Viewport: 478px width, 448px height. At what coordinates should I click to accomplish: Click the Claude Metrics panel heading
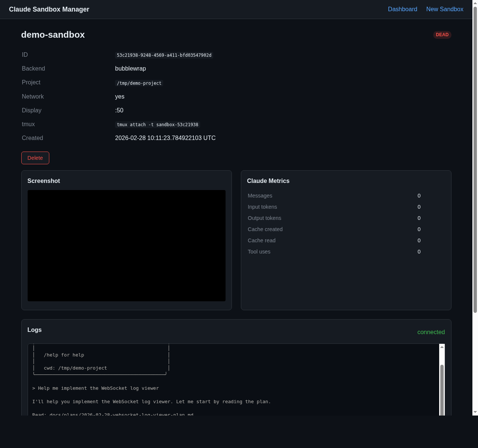tap(268, 181)
